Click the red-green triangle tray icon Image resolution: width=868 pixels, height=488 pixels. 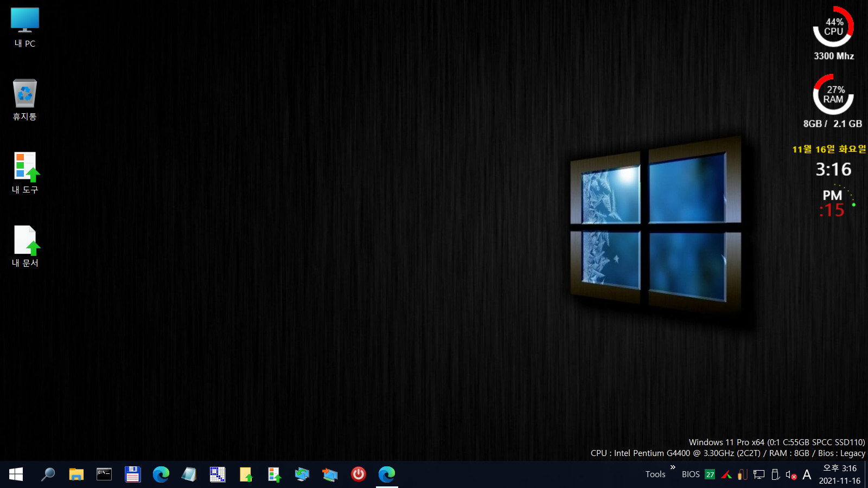pyautogui.click(x=726, y=475)
